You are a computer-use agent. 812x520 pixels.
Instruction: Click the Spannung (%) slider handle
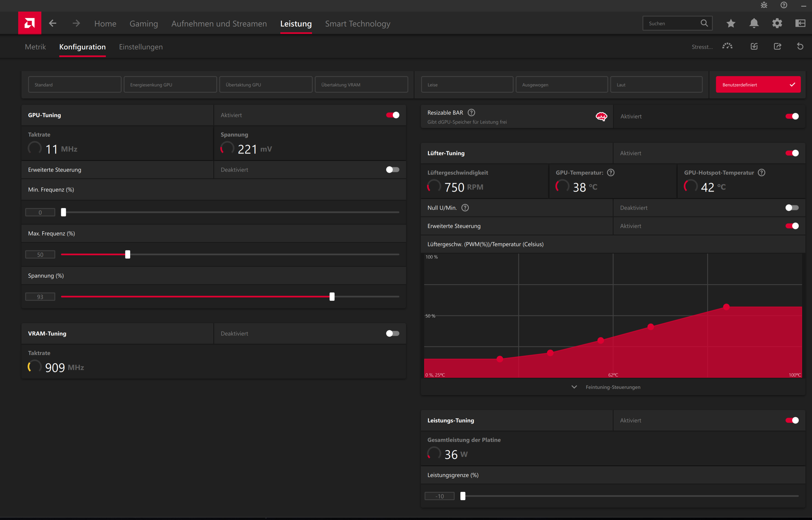(x=332, y=296)
